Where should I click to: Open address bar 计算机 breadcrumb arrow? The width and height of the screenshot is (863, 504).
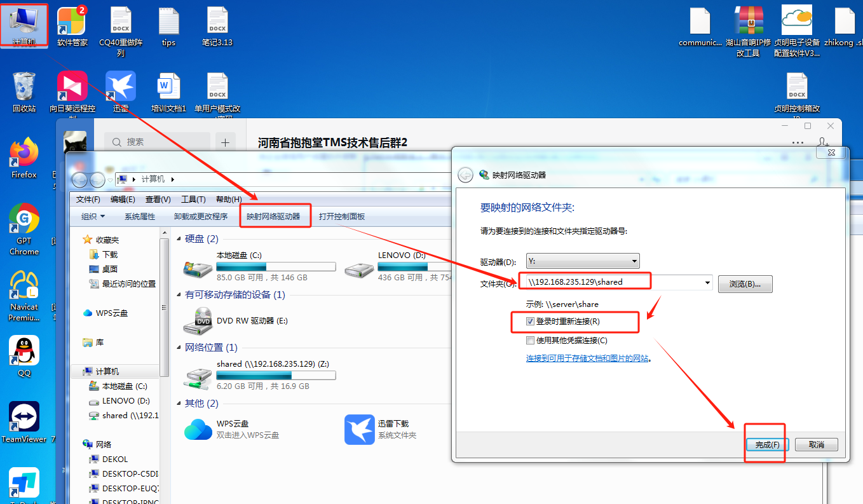click(x=172, y=180)
